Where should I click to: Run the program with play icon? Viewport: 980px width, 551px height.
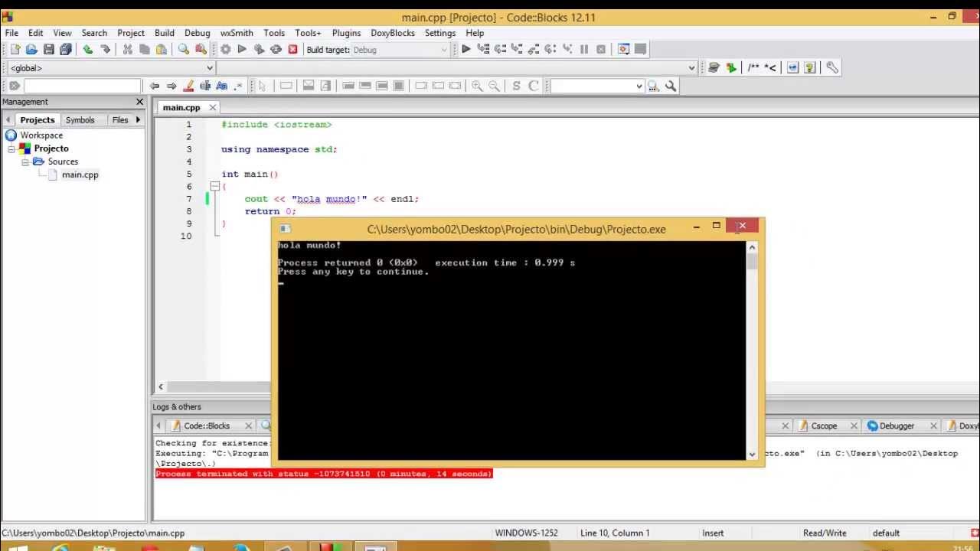coord(242,50)
